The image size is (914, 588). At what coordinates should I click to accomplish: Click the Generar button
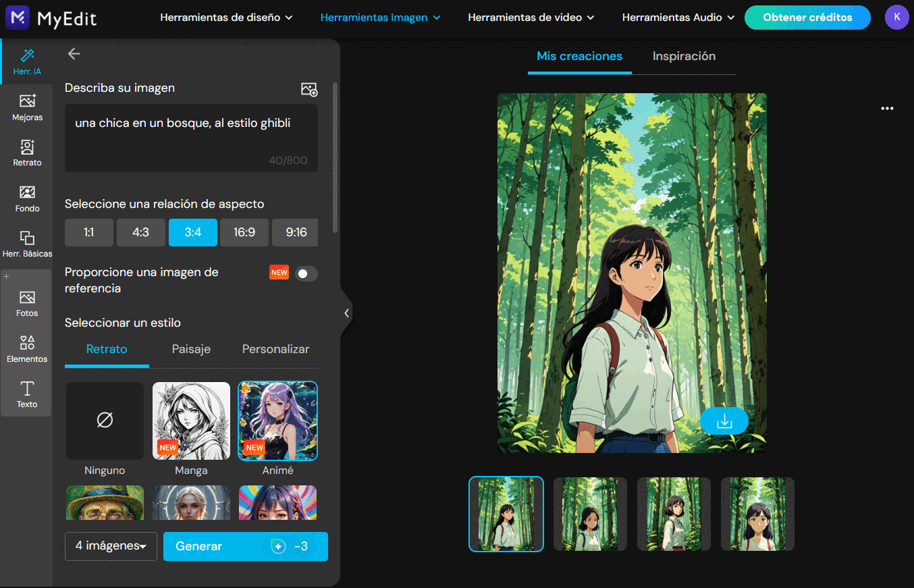coord(245,546)
